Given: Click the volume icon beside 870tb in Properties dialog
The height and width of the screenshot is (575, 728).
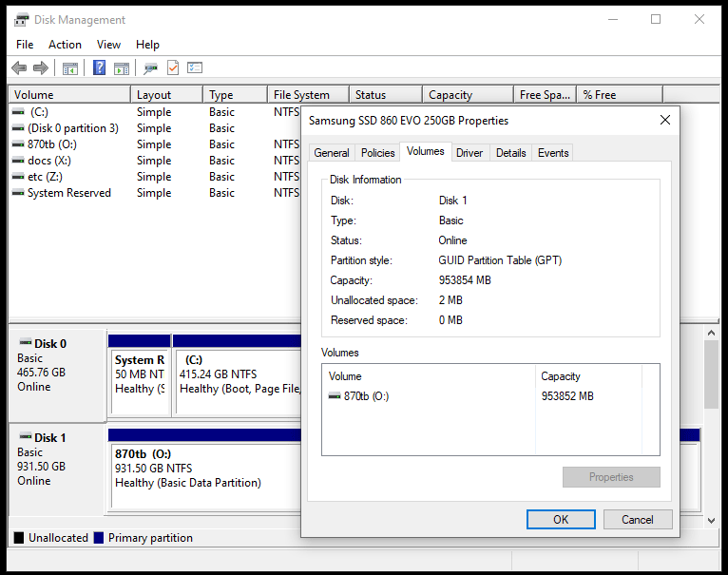Looking at the screenshot, I should [335, 396].
